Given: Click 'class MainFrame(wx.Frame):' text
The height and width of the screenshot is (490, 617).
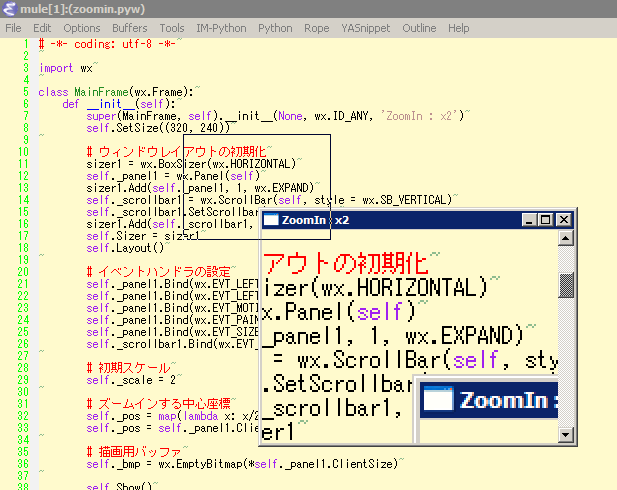Looking at the screenshot, I should (116, 92).
